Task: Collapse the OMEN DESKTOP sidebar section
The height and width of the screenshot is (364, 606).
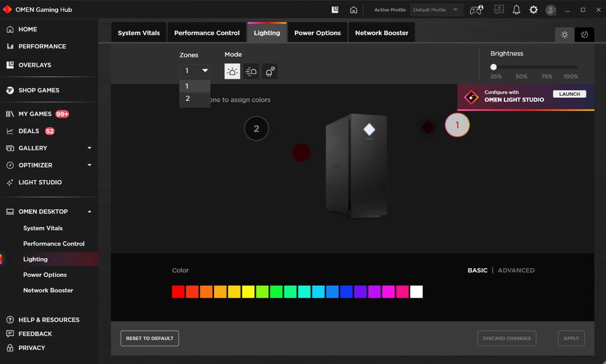Action: click(89, 211)
